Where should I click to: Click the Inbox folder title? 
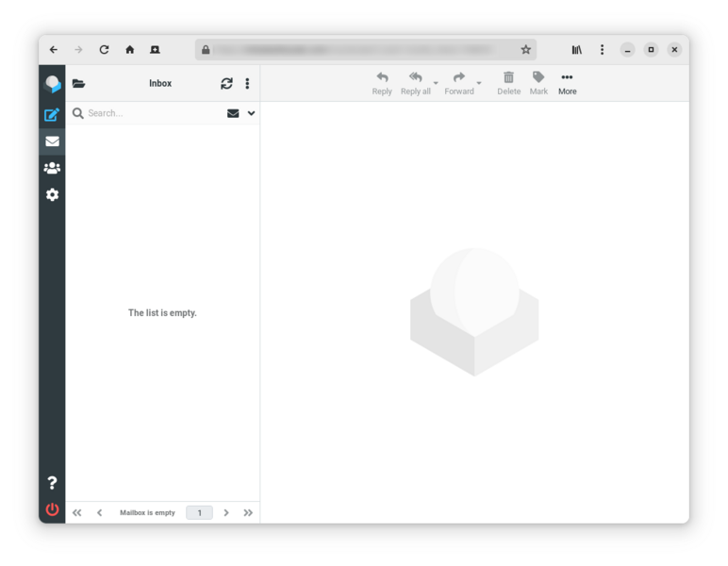160,84
